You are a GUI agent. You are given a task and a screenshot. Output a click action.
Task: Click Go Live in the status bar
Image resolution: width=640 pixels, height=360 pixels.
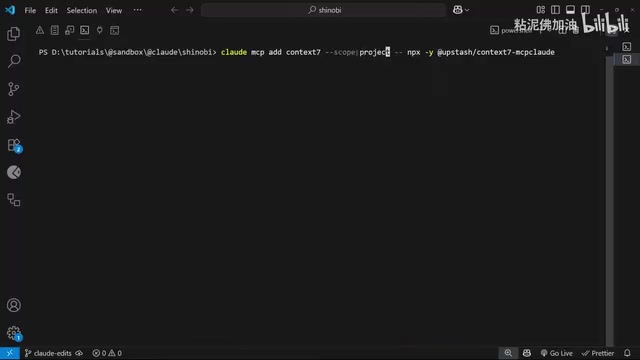557,353
